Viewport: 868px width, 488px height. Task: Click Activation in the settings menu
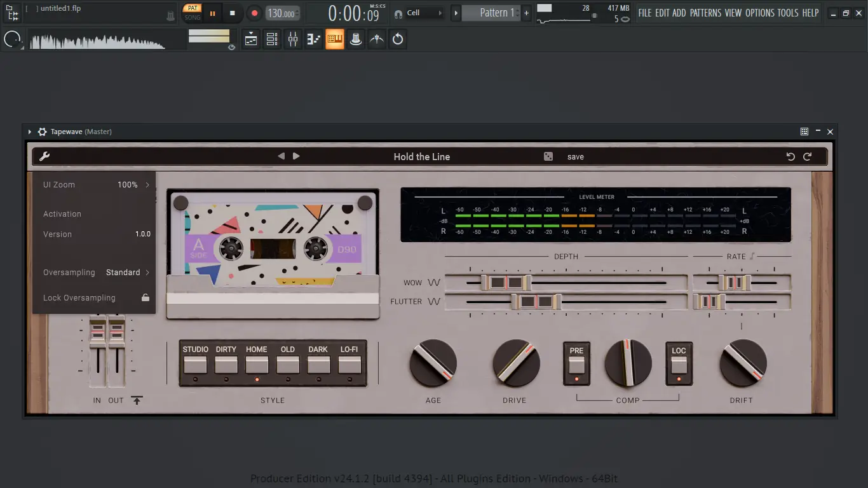[x=62, y=214]
